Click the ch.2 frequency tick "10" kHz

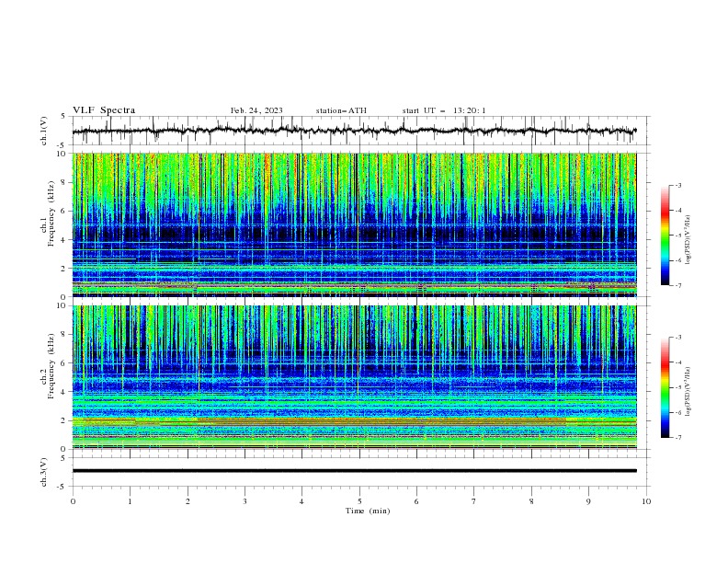[63, 305]
